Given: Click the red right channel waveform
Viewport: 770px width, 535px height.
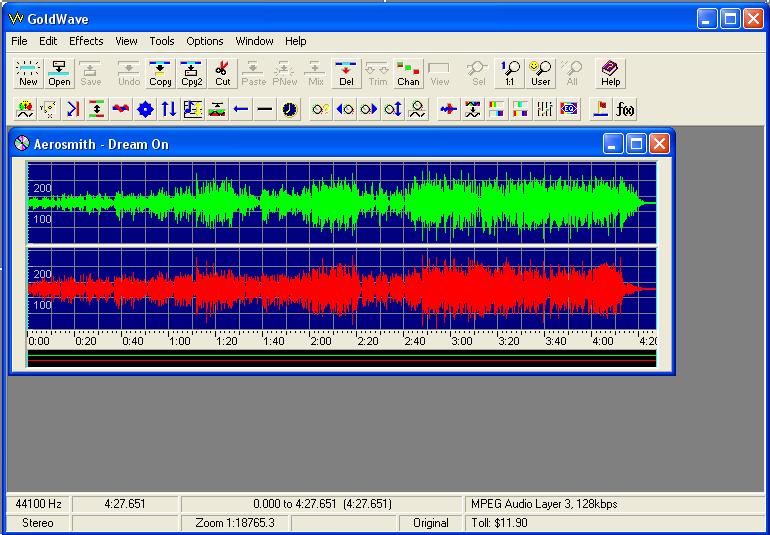Looking at the screenshot, I should click(340, 289).
